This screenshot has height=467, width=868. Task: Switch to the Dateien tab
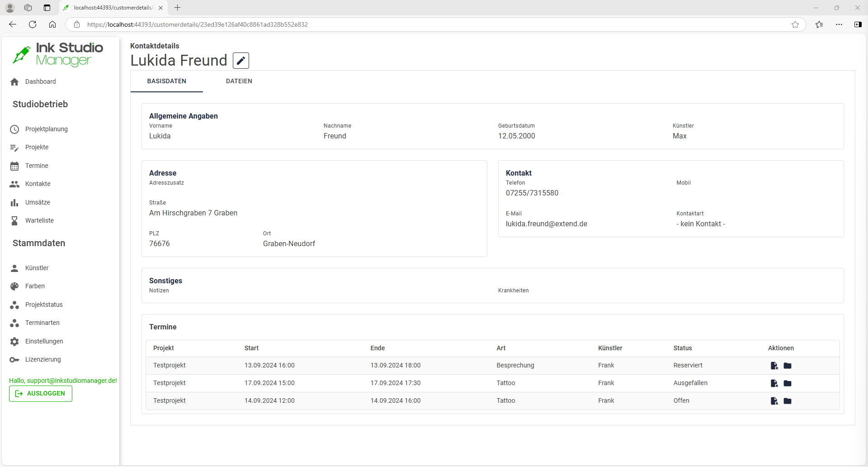239,81
